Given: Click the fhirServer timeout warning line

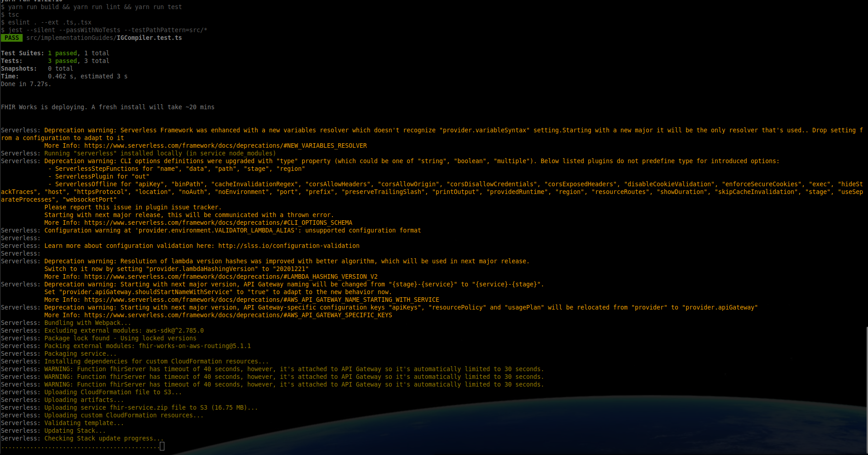Looking at the screenshot, I should [272, 369].
